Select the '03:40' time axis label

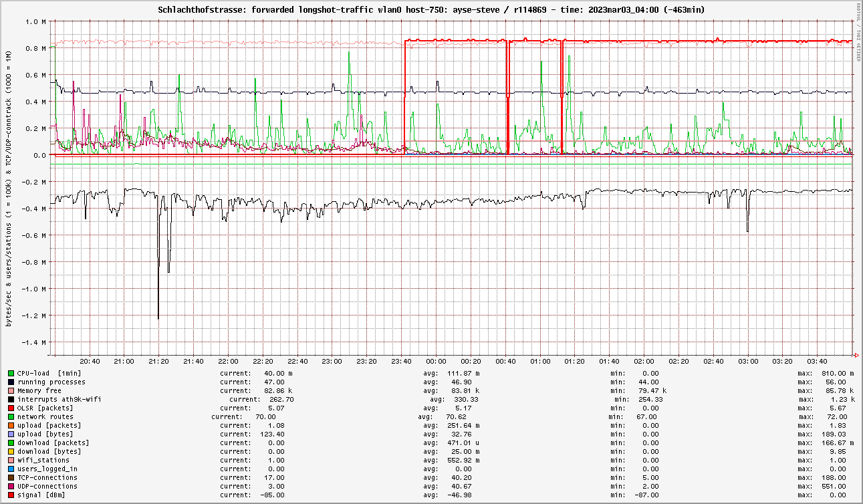pos(818,361)
